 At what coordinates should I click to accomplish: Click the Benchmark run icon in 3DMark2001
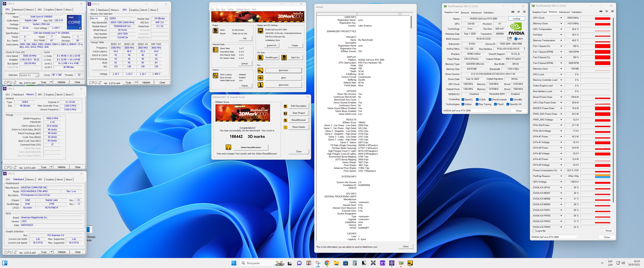pyautogui.click(x=260, y=71)
